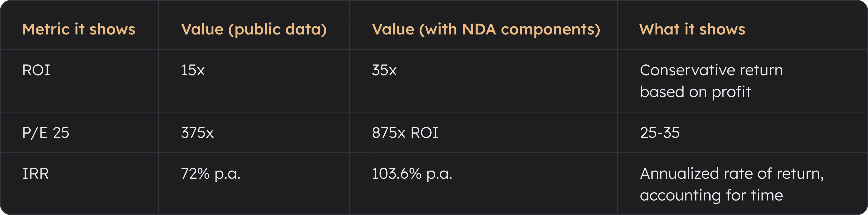868x215 pixels.
Task: Select the 'based on profit' text line
Action: point(695,92)
